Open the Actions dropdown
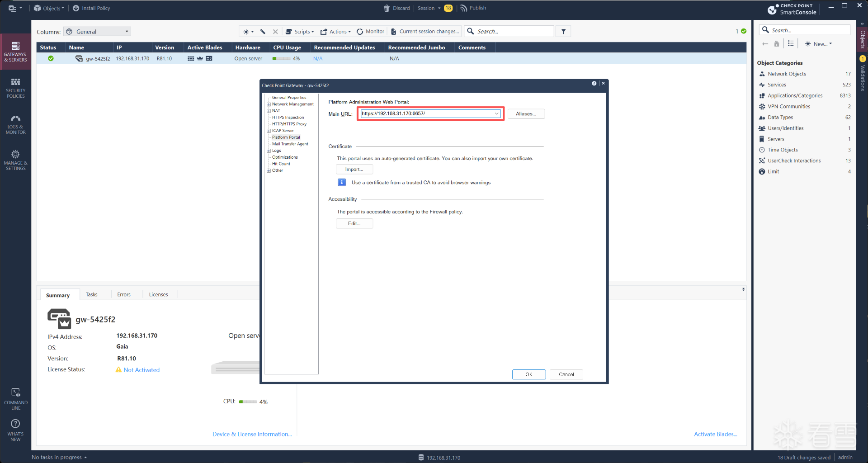The image size is (868, 463). [x=335, y=32]
